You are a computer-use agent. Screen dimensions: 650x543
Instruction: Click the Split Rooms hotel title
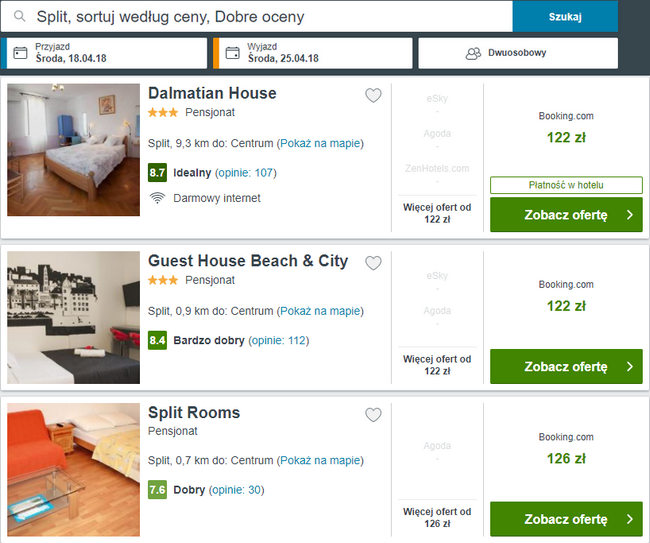click(194, 413)
